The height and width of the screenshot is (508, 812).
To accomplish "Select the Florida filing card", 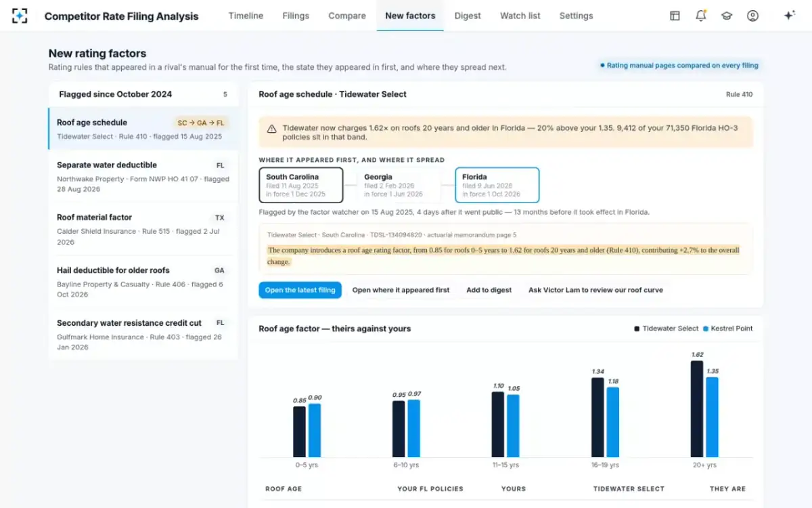I will pos(497,185).
